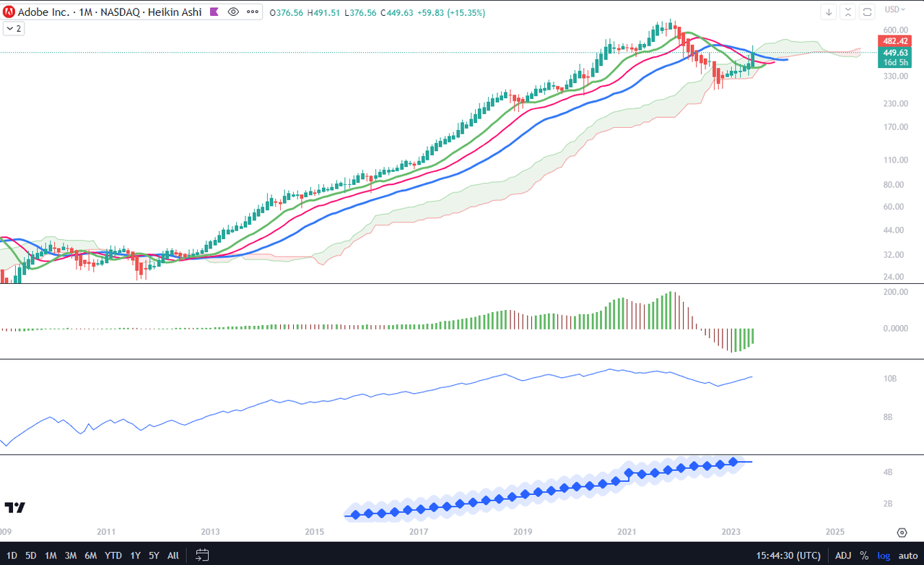Select the 5D time range
Image resolution: width=924 pixels, height=565 pixels.
point(31,556)
